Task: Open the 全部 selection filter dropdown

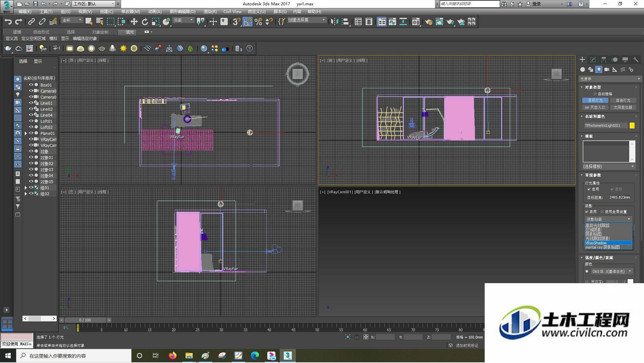Action: 72,20
